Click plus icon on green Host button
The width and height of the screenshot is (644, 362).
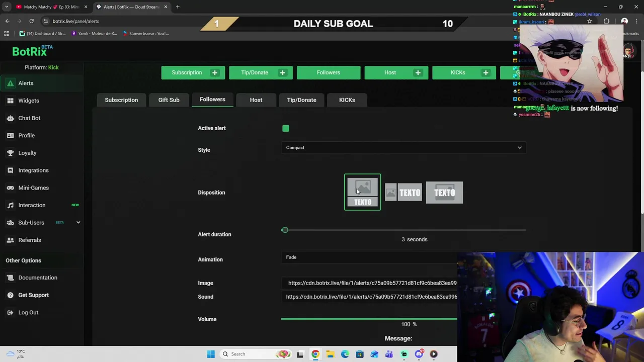tap(418, 73)
